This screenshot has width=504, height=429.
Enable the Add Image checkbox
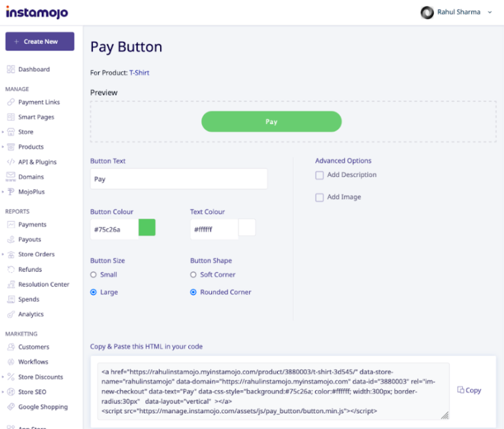pos(320,197)
